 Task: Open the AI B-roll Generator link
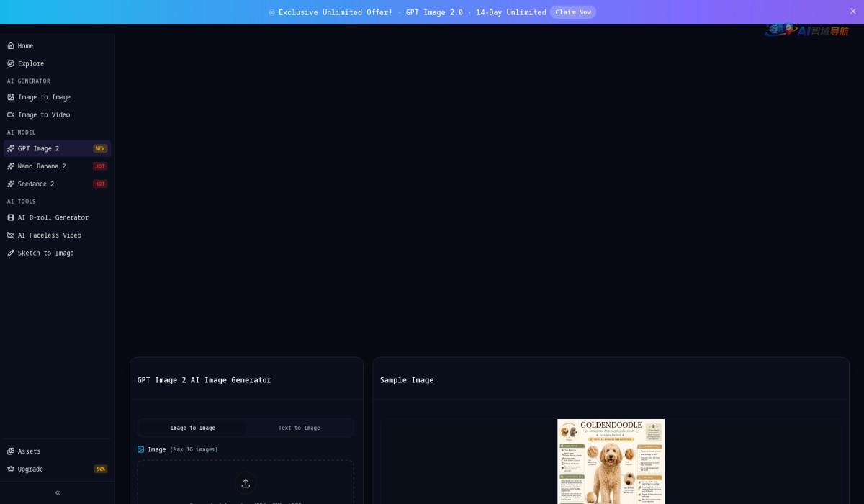[58, 217]
